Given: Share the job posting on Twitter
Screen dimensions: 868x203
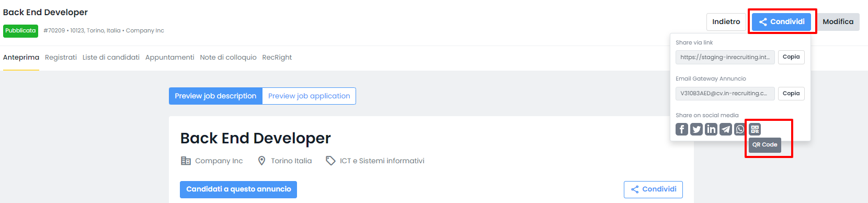Looking at the screenshot, I should point(696,129).
